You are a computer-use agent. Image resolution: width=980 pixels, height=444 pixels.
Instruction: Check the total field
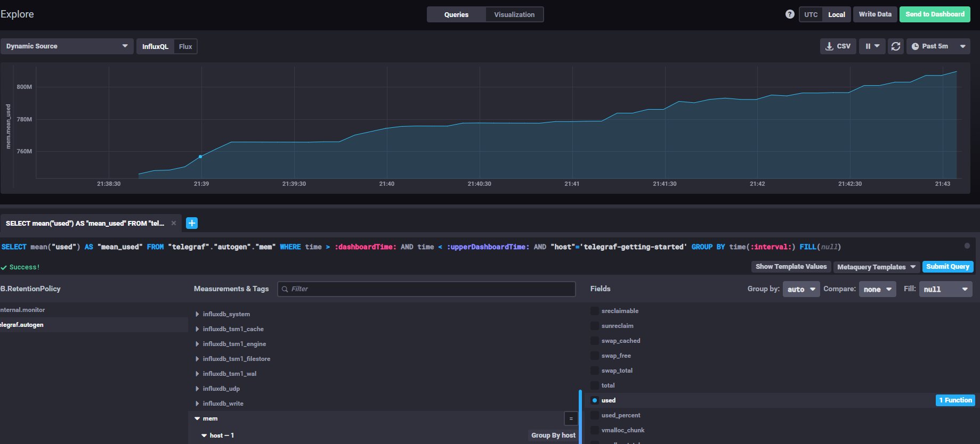click(x=595, y=385)
